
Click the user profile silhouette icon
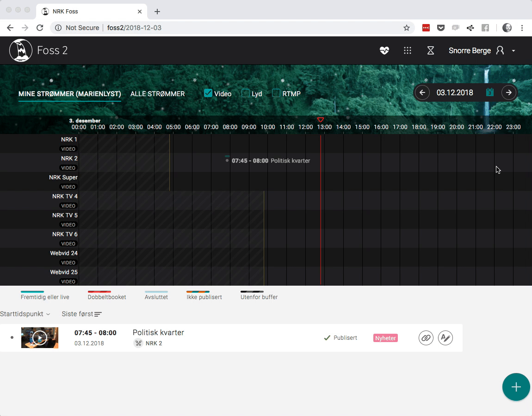tap(500, 50)
